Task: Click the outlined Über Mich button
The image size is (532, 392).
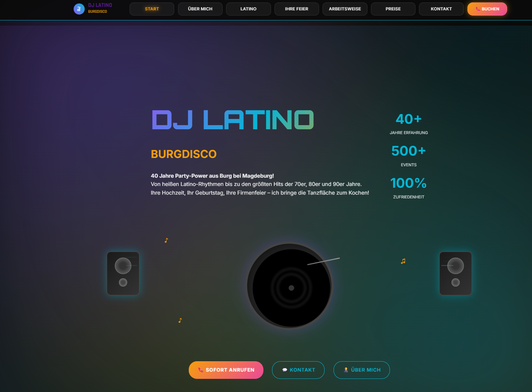Action: pos(362,370)
